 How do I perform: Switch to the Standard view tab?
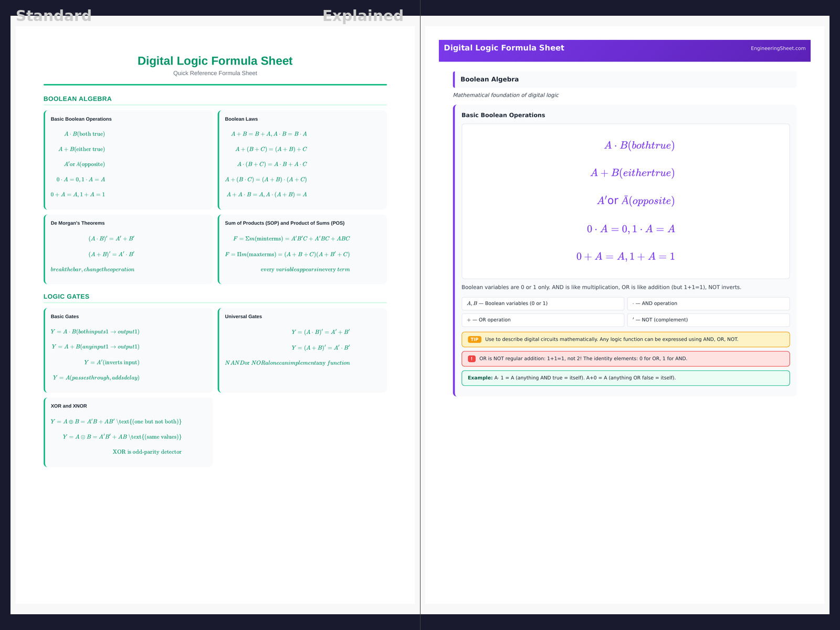coord(54,16)
